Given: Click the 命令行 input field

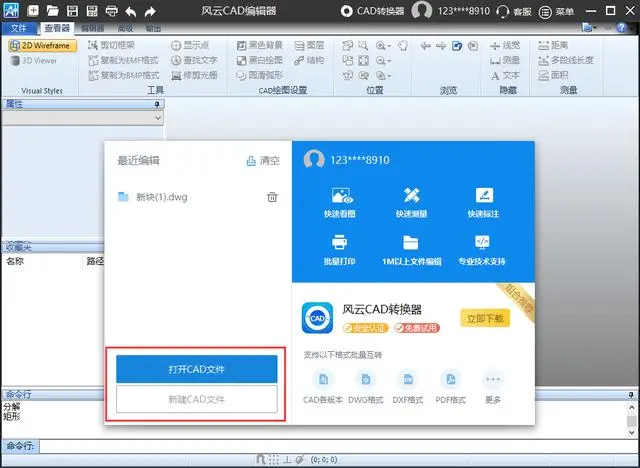Looking at the screenshot, I should [x=339, y=446].
